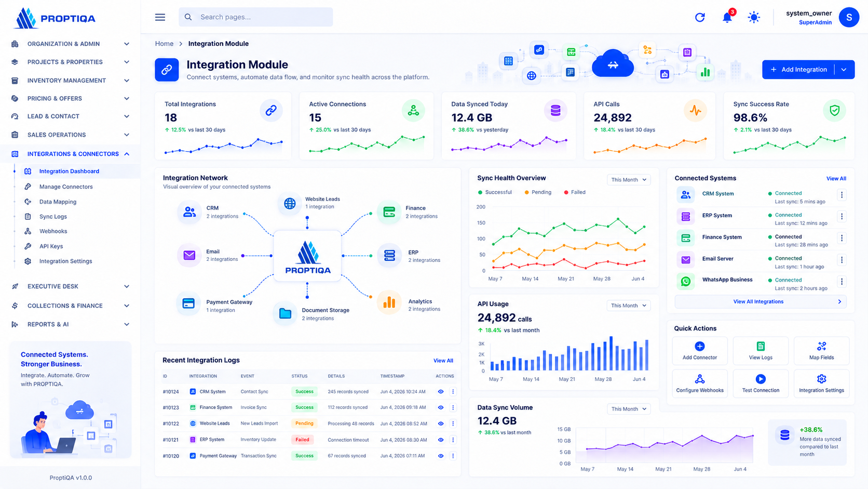Open API Keys menu item
This screenshot has height=489, width=868.
pos(51,246)
